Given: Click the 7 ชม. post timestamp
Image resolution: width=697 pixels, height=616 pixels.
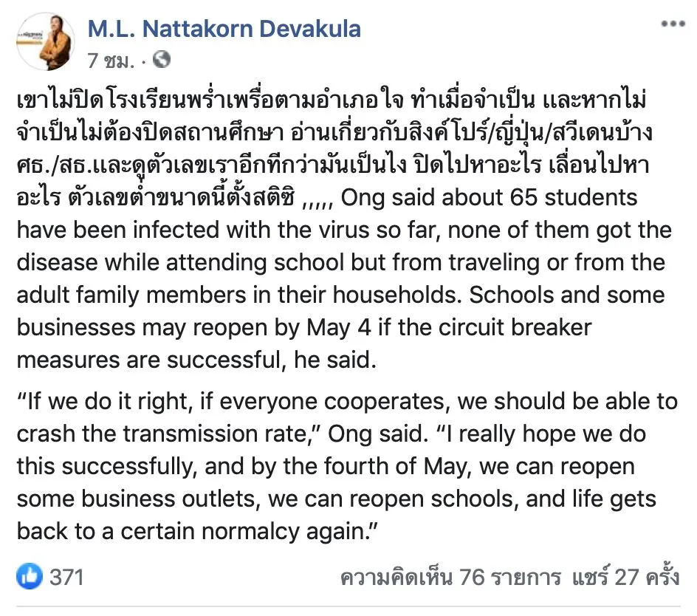Looking at the screenshot, I should 111,61.
